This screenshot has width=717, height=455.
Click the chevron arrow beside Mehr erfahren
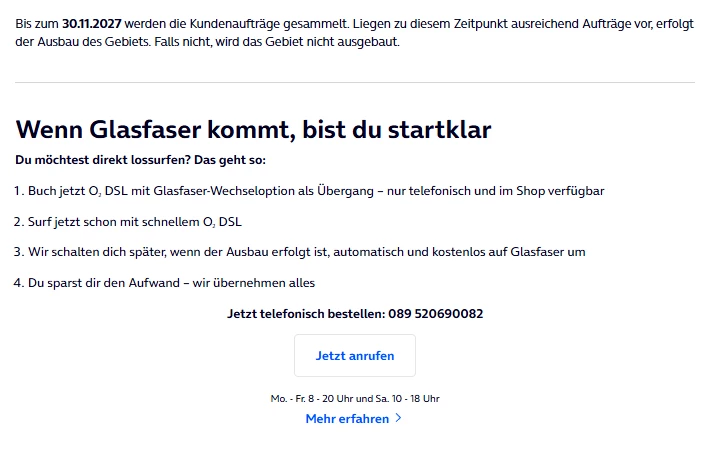click(398, 419)
